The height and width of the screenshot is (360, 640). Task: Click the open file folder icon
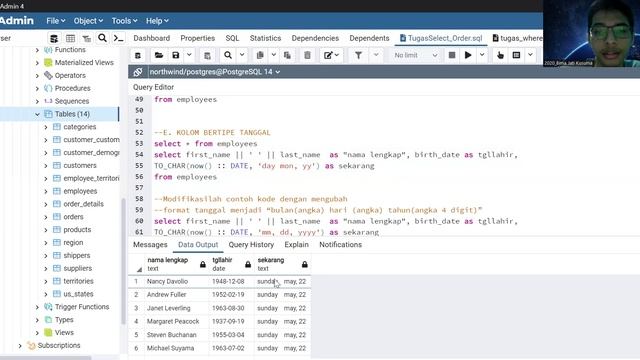[x=159, y=55]
